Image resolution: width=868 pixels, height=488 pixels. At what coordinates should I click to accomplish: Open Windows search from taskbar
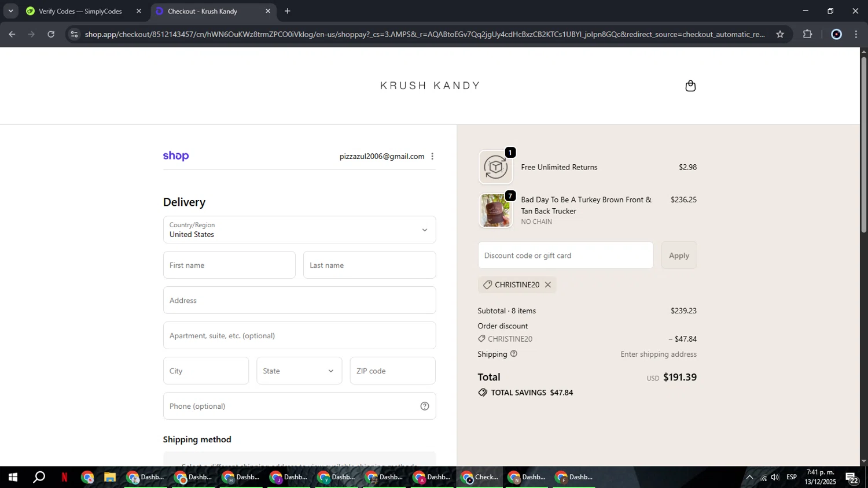(x=39, y=477)
